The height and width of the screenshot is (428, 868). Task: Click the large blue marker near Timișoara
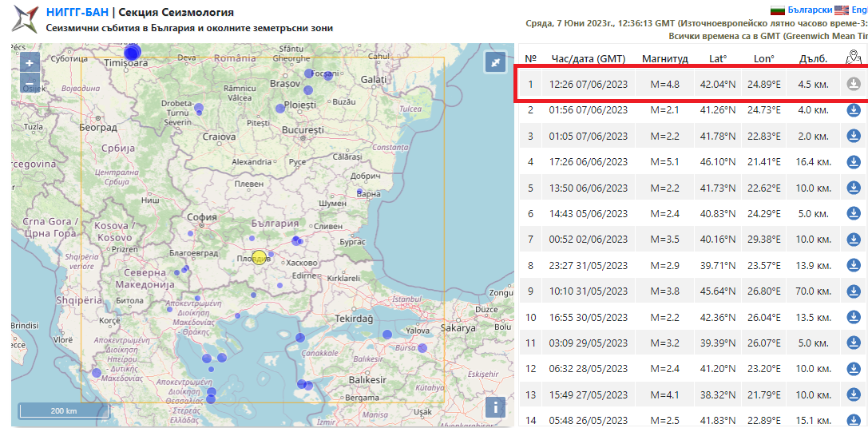coord(133,53)
